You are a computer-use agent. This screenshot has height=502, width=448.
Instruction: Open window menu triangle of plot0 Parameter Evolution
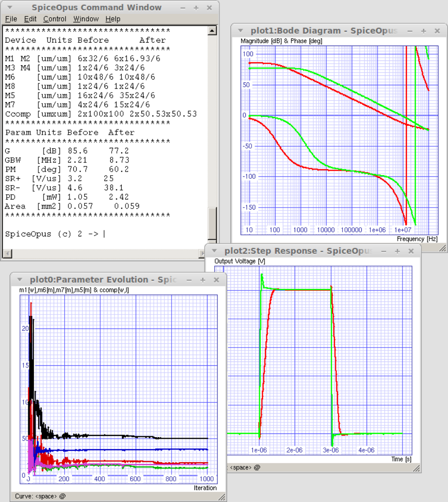point(20,280)
